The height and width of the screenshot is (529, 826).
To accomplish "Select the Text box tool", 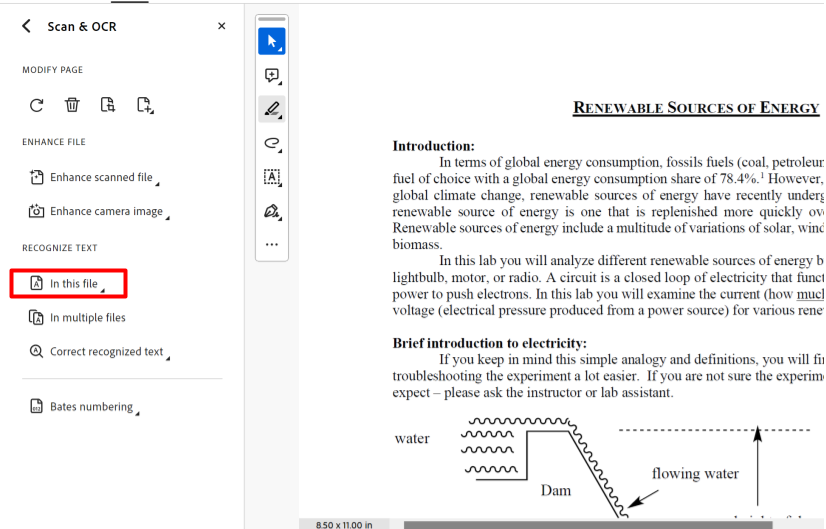I will (272, 176).
